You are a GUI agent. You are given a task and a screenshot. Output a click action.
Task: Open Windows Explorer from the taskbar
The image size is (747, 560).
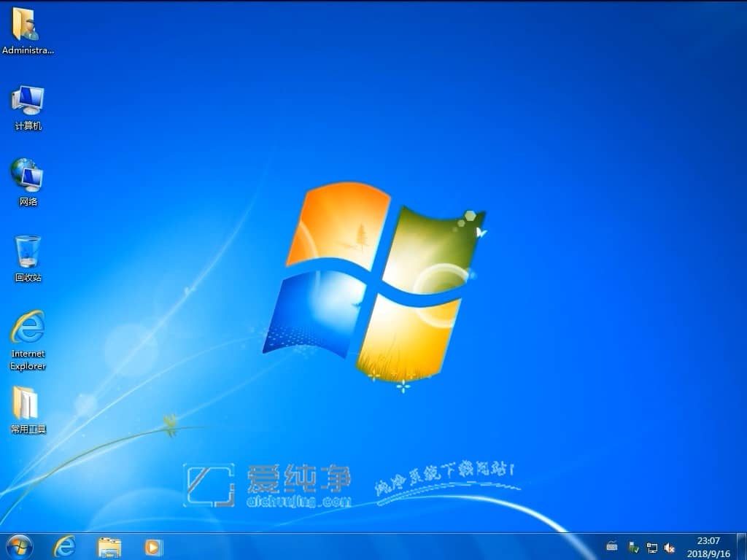tap(109, 548)
